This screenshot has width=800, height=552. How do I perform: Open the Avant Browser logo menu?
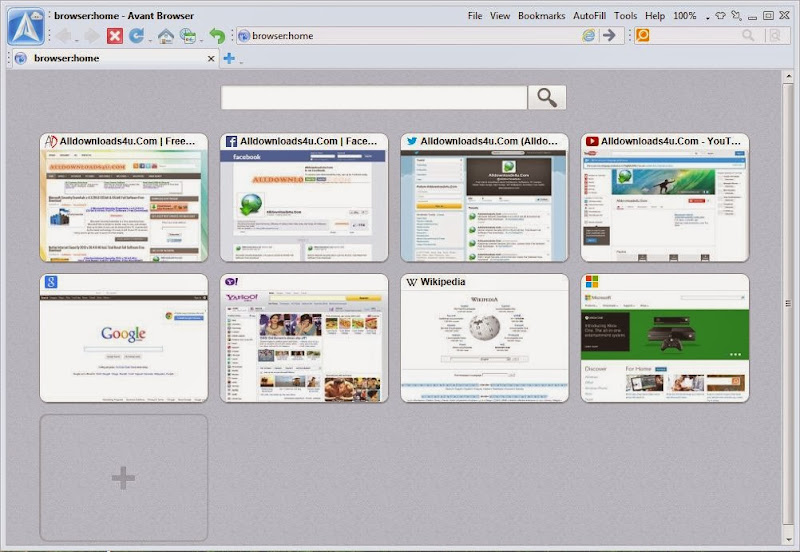tap(26, 27)
